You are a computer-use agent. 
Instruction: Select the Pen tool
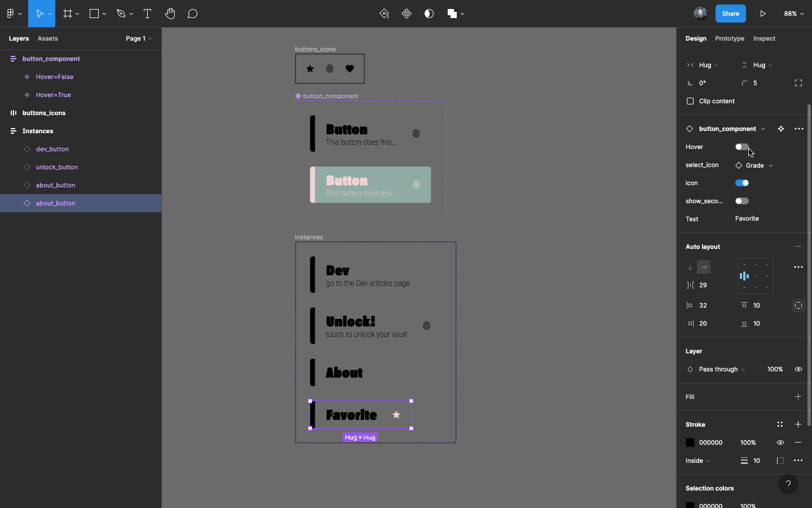pyautogui.click(x=121, y=14)
